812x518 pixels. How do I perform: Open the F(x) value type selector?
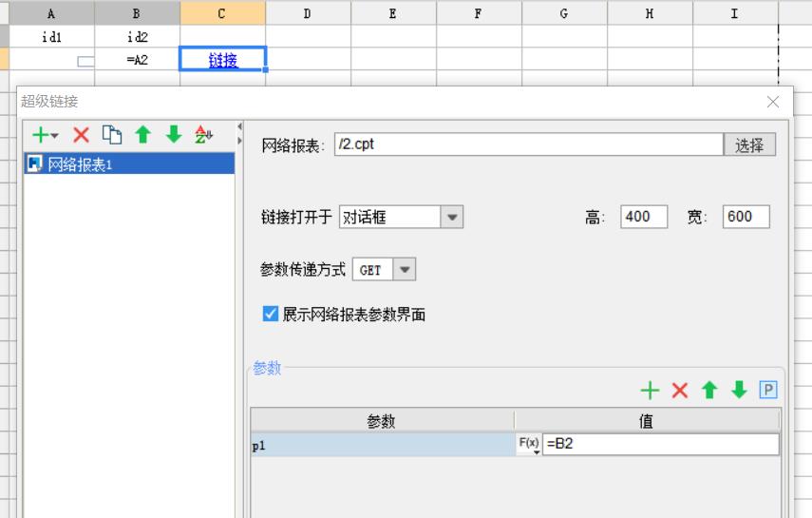tap(529, 445)
